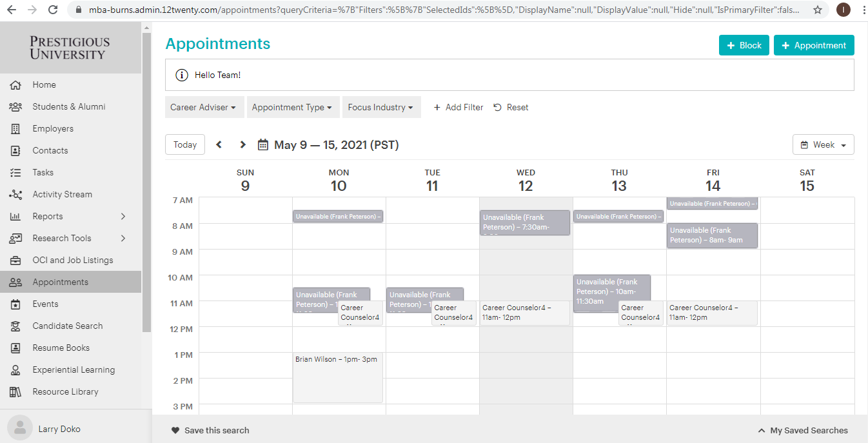The image size is (868, 443).
Task: Open the Week view dropdown
Action: (x=823, y=145)
